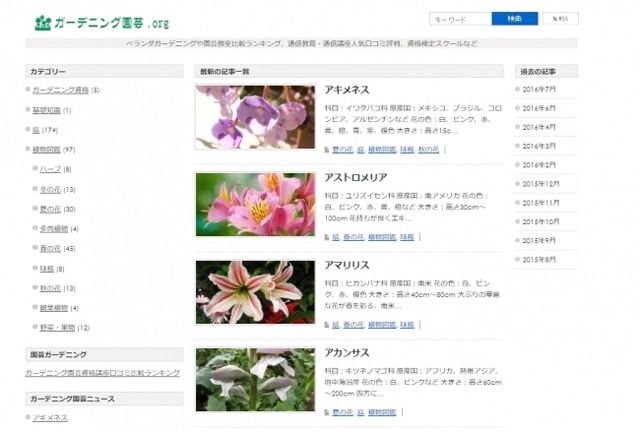Open the 2015年10月 archive
This screenshot has width=640, height=431.
[x=541, y=222]
